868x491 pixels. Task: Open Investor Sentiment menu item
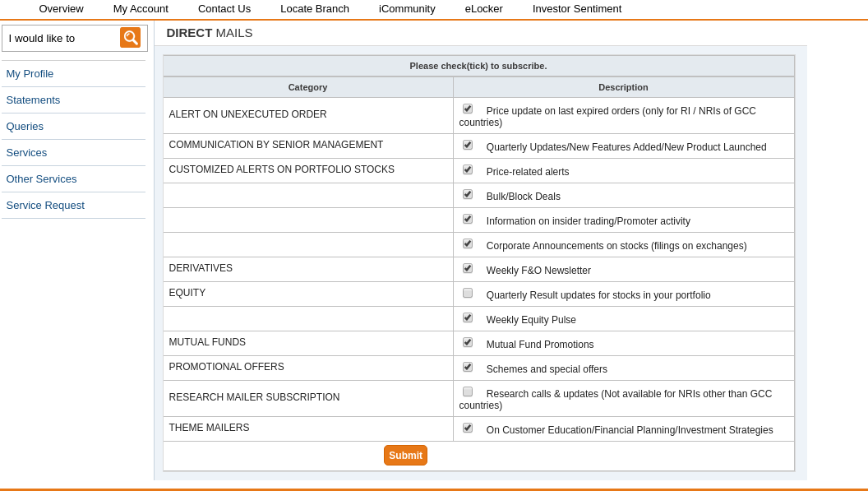577,9
